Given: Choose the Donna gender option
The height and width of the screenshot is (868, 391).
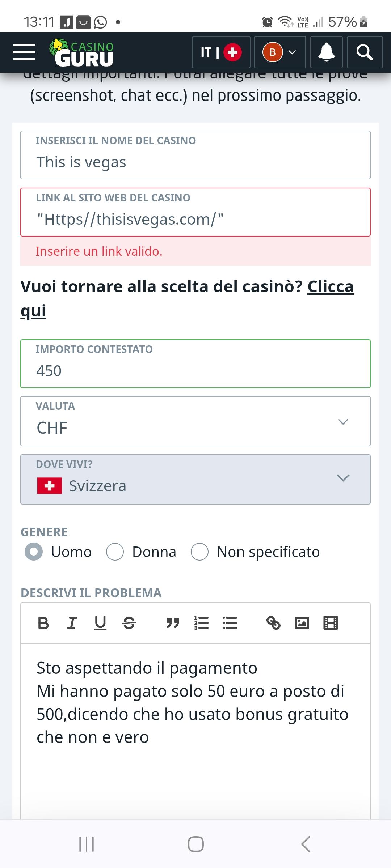Looking at the screenshot, I should click(x=115, y=552).
